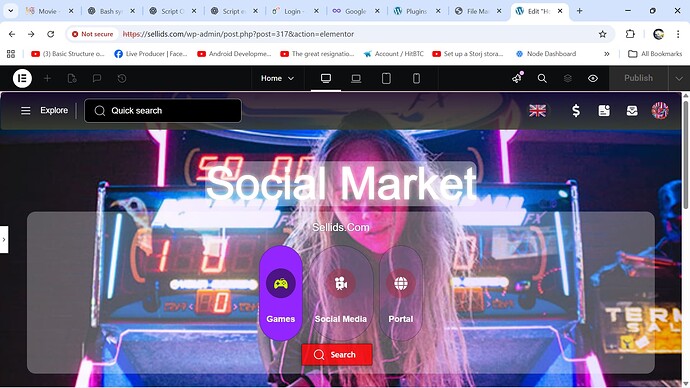Click the dollar currency icon
The width and height of the screenshot is (690, 388).
click(x=576, y=110)
